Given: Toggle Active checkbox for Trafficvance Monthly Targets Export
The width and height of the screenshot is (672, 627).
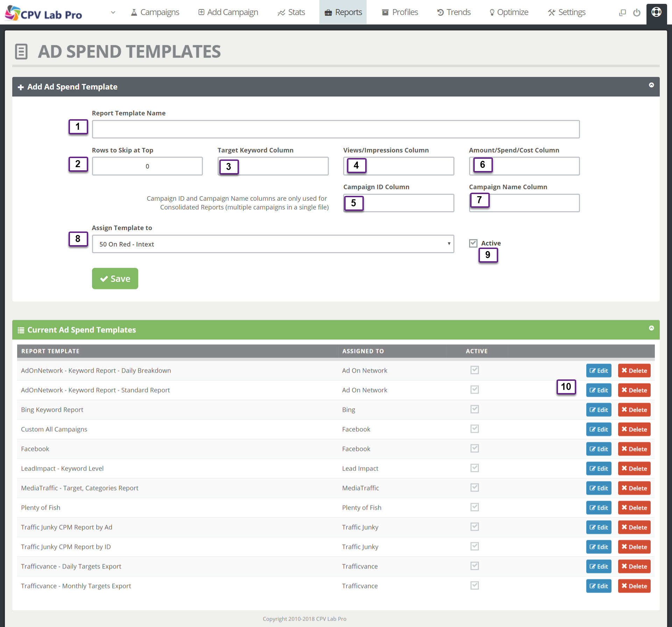Looking at the screenshot, I should pyautogui.click(x=475, y=585).
